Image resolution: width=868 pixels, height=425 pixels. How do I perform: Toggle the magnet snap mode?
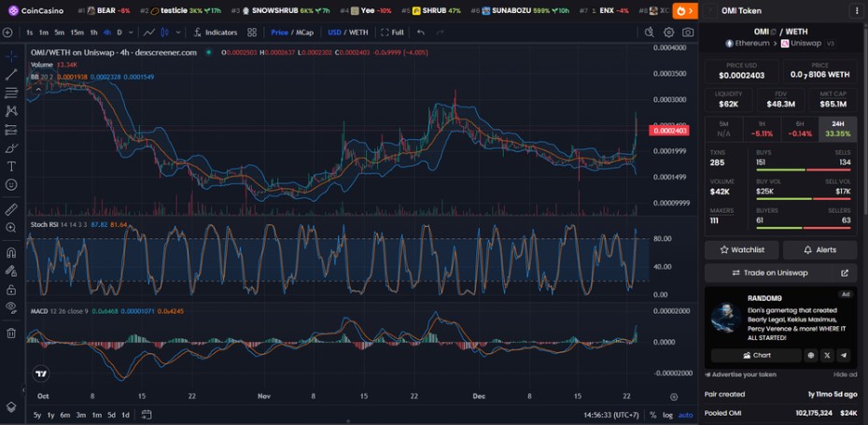pos(11,253)
